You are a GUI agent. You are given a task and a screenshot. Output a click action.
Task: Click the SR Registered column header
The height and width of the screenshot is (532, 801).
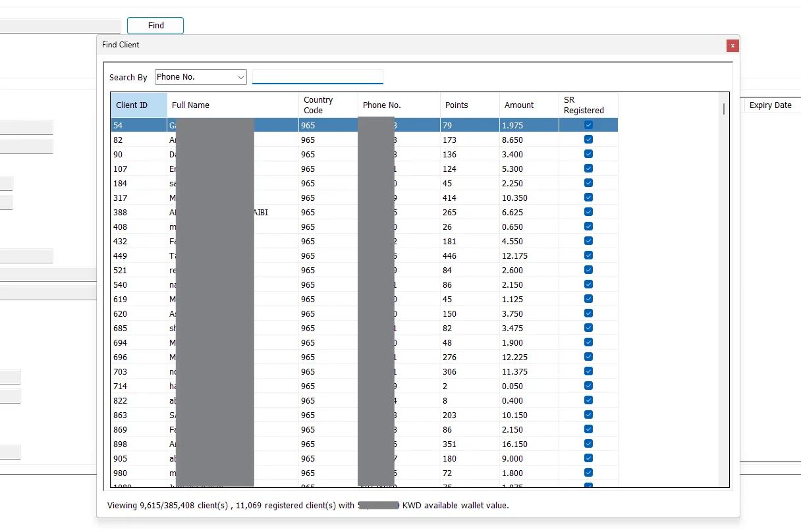coord(589,105)
